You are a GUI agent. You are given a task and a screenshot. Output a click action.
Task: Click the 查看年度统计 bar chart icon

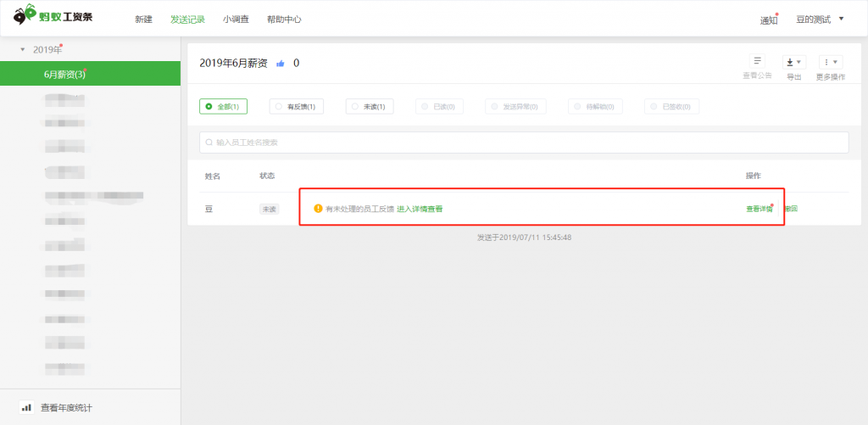click(26, 408)
